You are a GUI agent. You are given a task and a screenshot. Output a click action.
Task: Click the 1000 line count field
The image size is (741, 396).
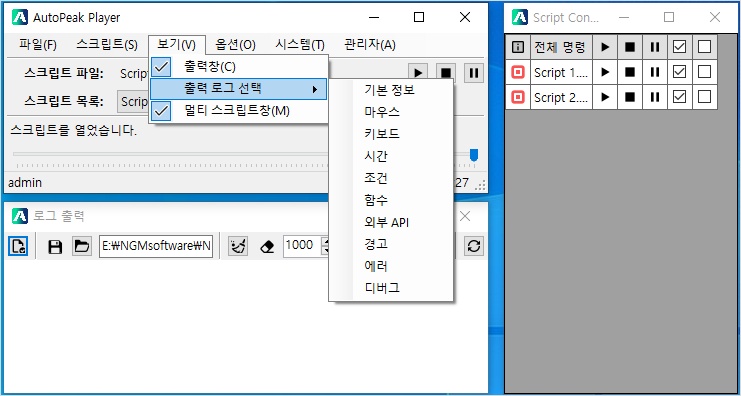[x=302, y=245]
